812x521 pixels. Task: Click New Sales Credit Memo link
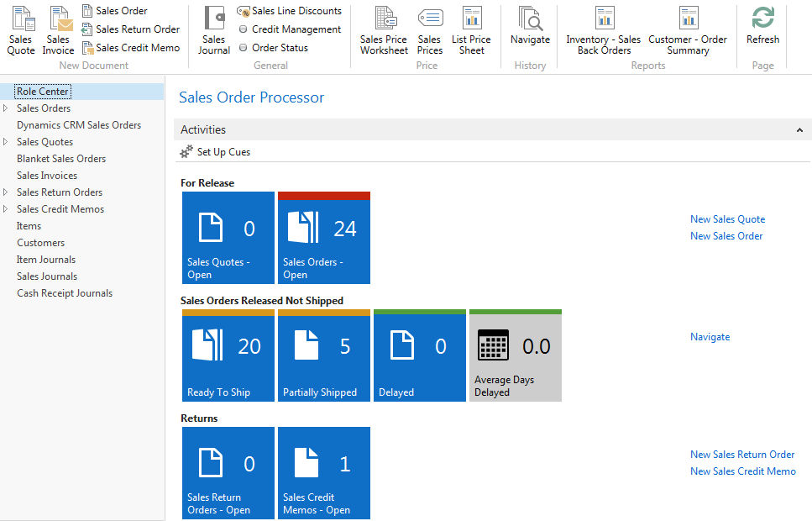coord(743,471)
